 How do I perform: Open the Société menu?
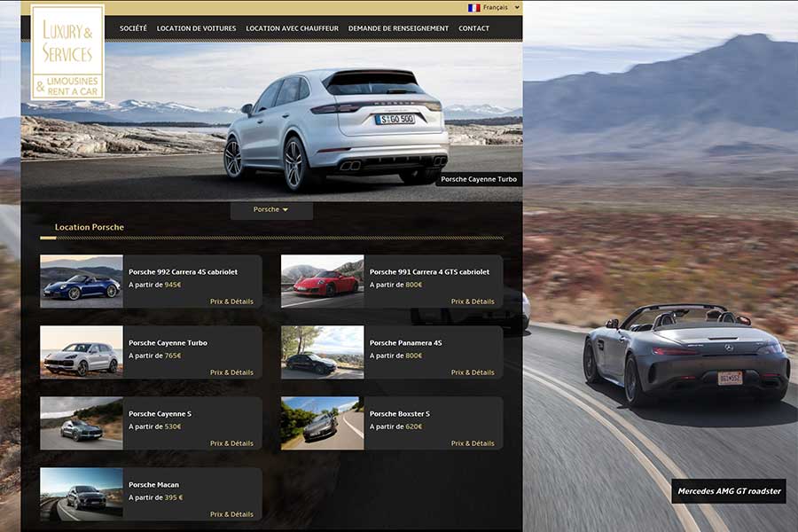point(133,28)
